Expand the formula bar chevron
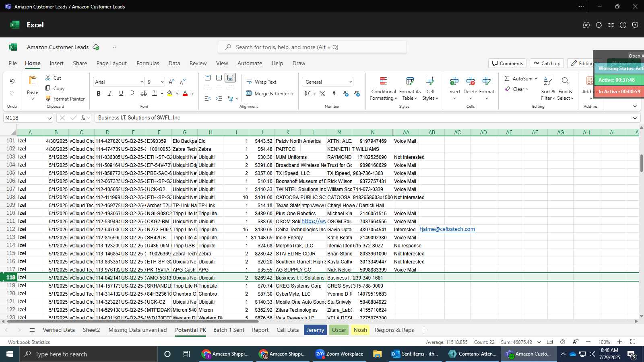The image size is (644, 362). click(x=635, y=118)
